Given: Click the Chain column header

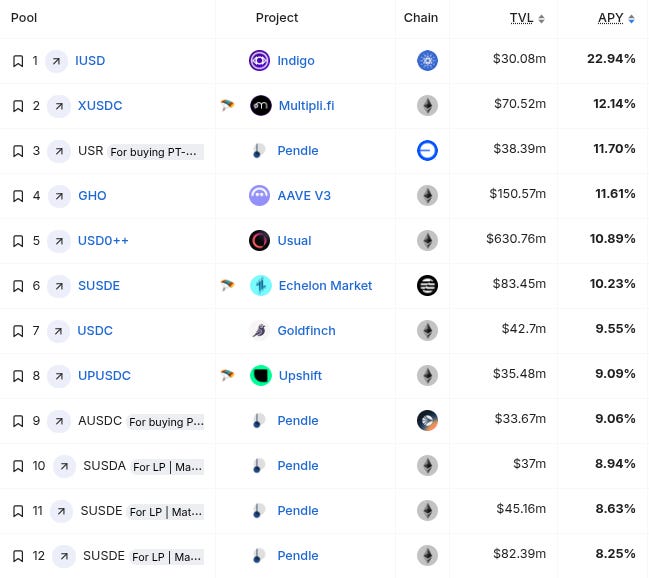Looking at the screenshot, I should point(421,18).
